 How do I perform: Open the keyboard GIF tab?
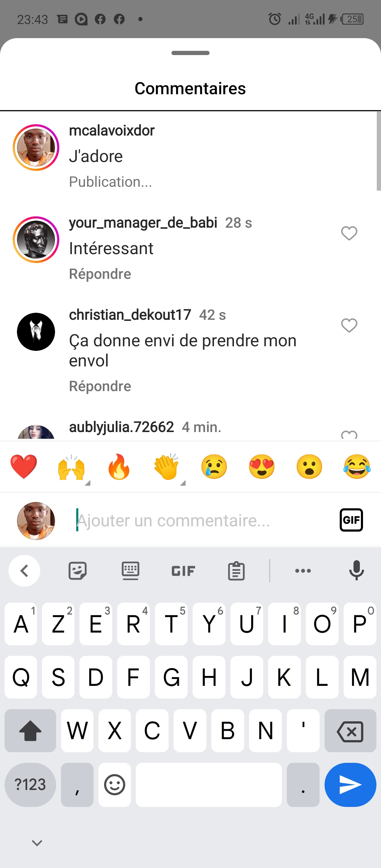tap(183, 571)
